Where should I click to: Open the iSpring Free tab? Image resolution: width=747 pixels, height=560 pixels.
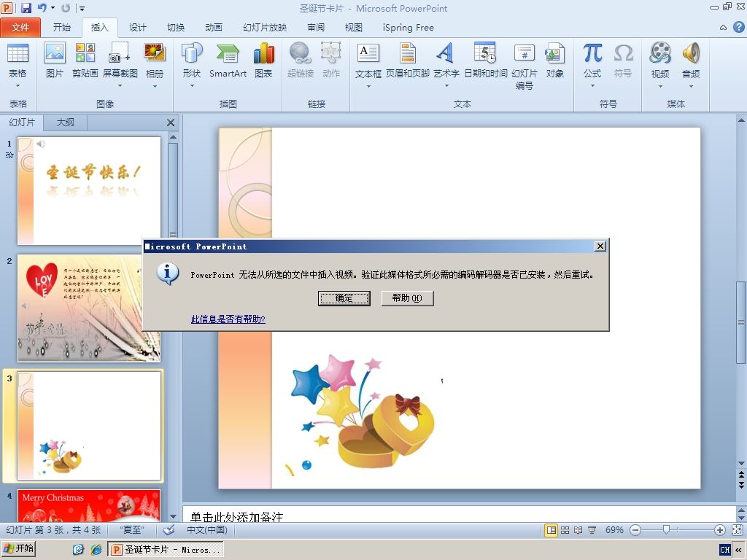point(409,28)
